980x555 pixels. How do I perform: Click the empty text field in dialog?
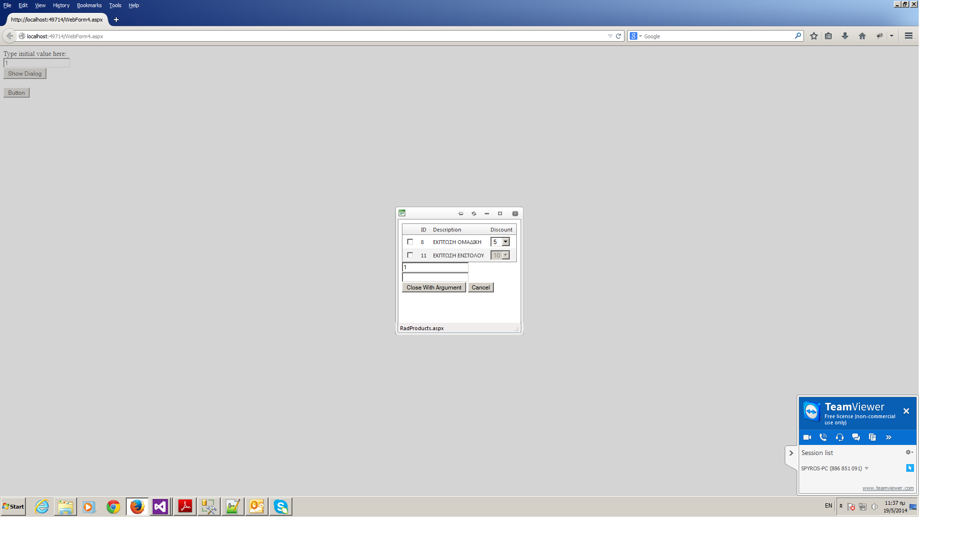[435, 277]
